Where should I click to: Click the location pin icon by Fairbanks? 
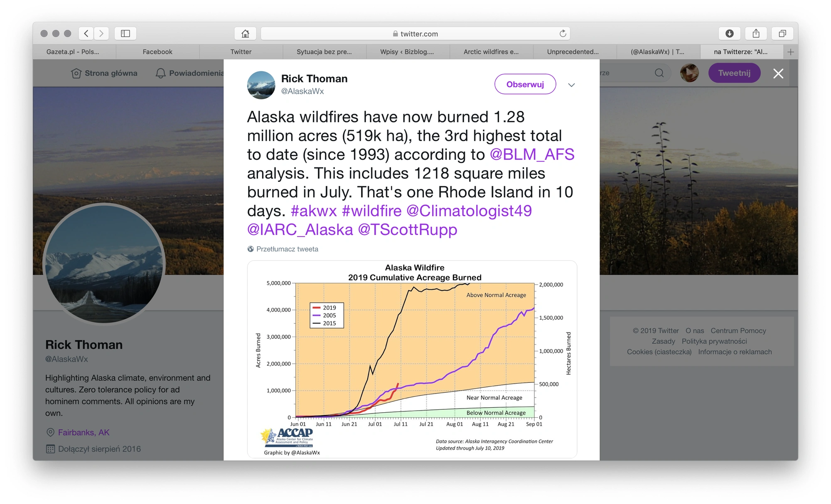click(50, 433)
